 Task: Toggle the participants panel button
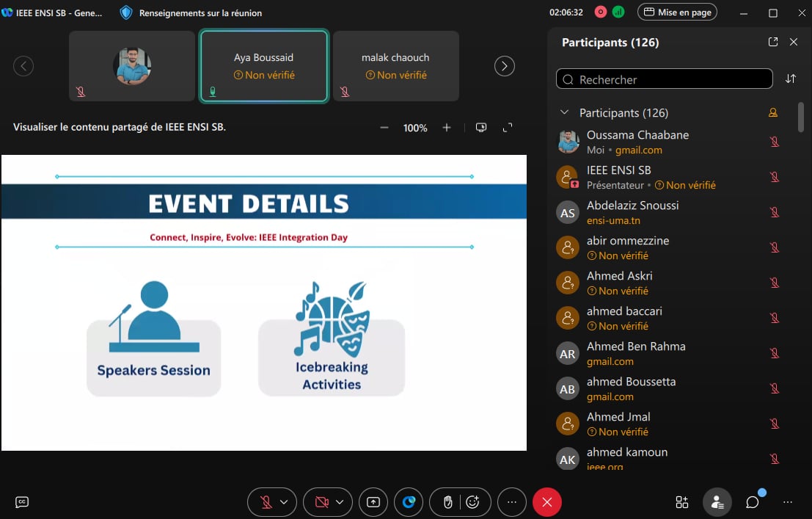point(717,502)
